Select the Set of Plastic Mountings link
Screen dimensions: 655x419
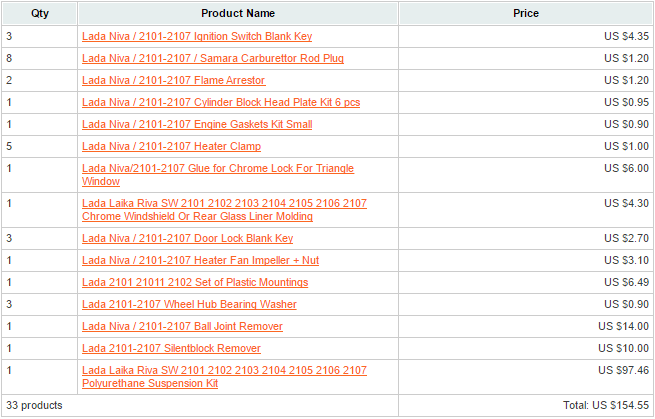tap(194, 282)
